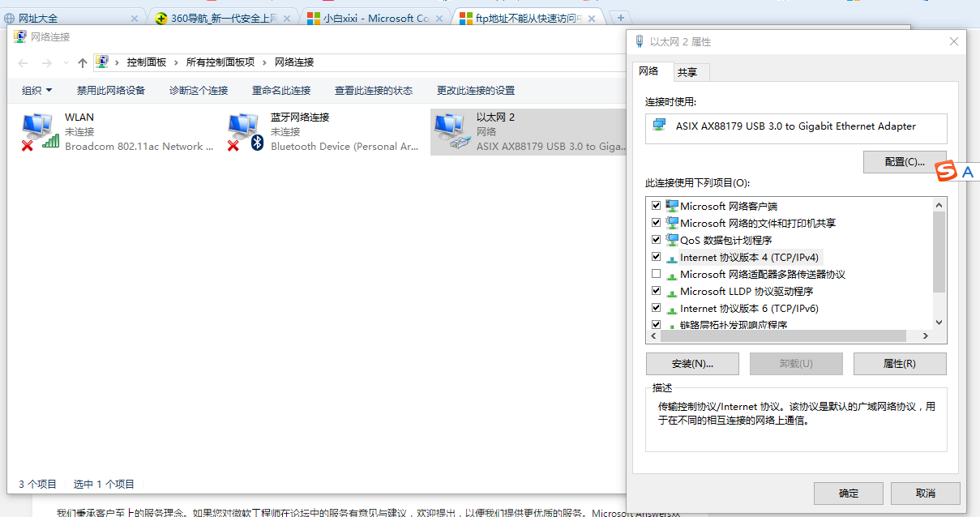
Task: Click the 确定 button to confirm
Action: 848,493
